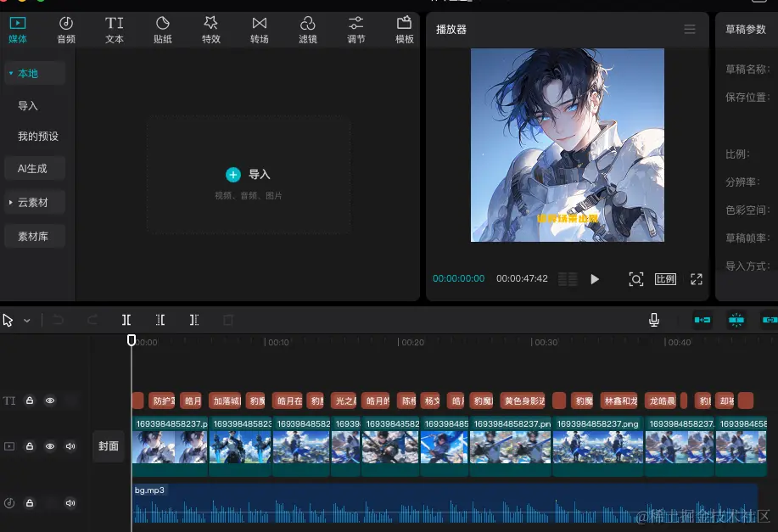
Task: Open the 素材库 material library
Action: (x=35, y=236)
